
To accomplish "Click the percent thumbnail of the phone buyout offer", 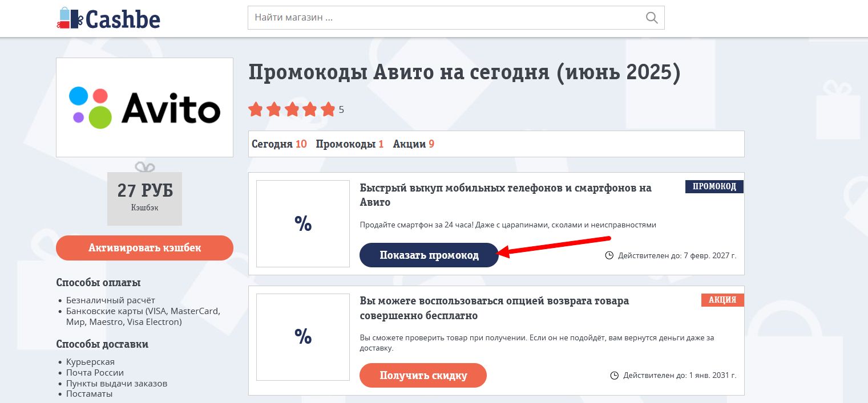I will pyautogui.click(x=302, y=223).
